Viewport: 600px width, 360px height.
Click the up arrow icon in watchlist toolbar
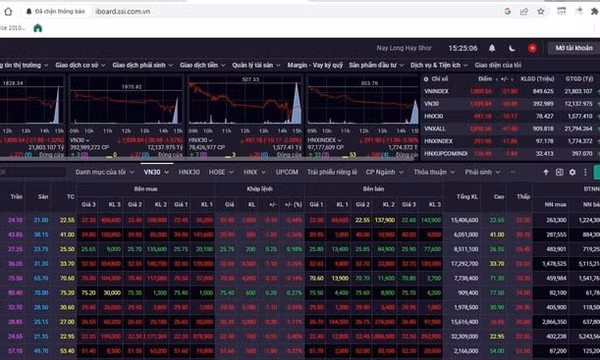coord(546,172)
